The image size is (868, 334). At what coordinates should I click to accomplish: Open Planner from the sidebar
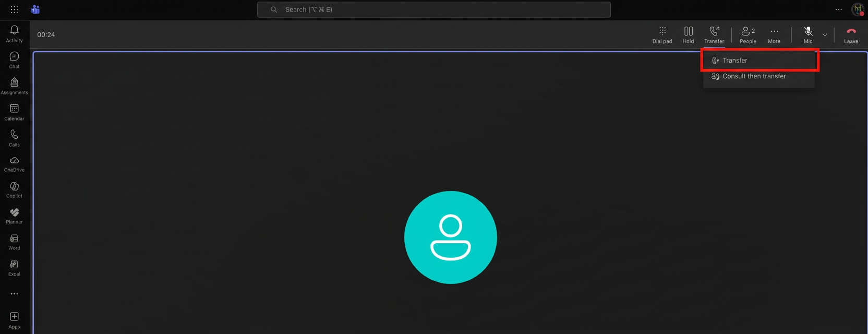point(14,216)
